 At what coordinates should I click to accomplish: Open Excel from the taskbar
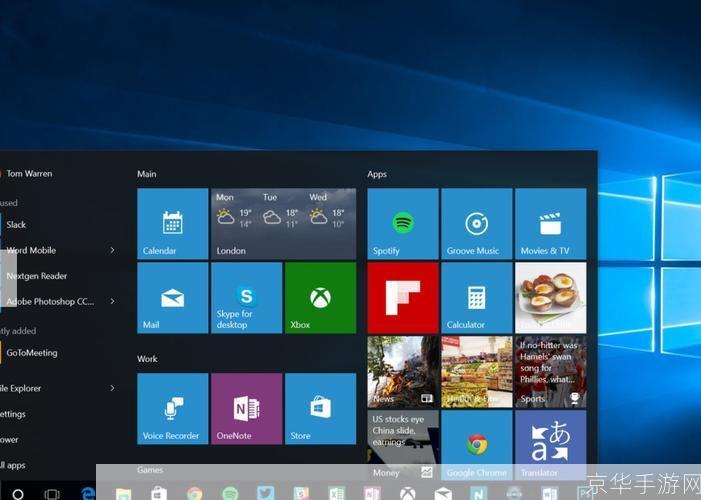pos(337,494)
